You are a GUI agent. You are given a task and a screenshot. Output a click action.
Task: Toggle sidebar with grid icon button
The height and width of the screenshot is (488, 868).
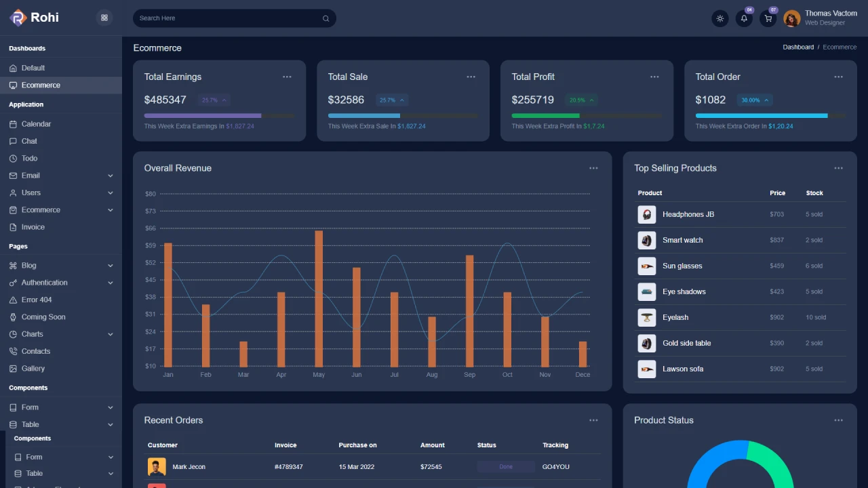pos(104,18)
